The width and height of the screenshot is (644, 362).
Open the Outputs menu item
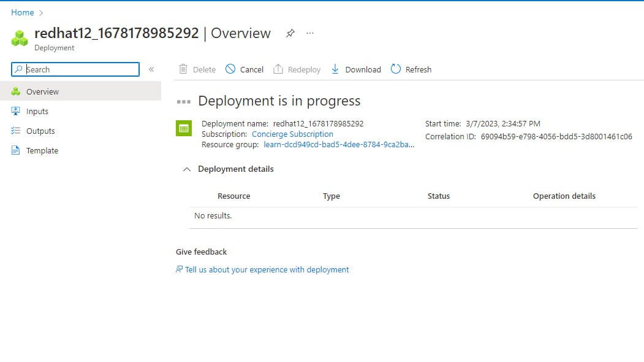[x=80, y=131]
